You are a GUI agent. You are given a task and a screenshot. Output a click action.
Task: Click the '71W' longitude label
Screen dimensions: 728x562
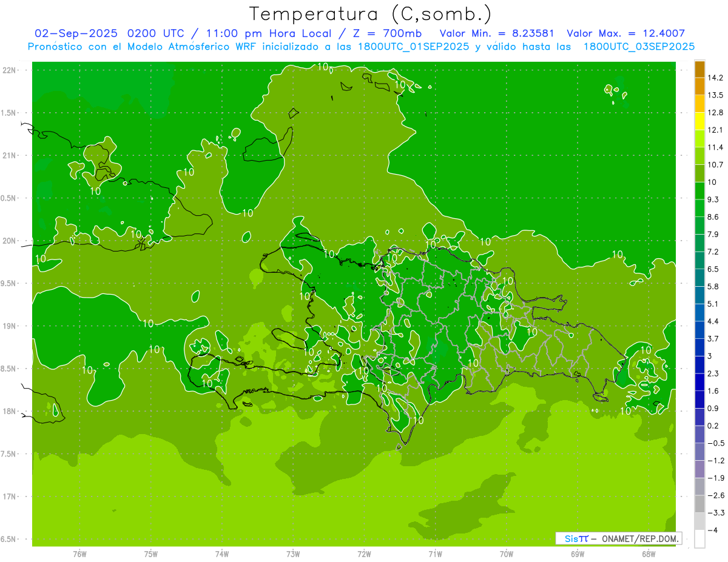(x=435, y=554)
